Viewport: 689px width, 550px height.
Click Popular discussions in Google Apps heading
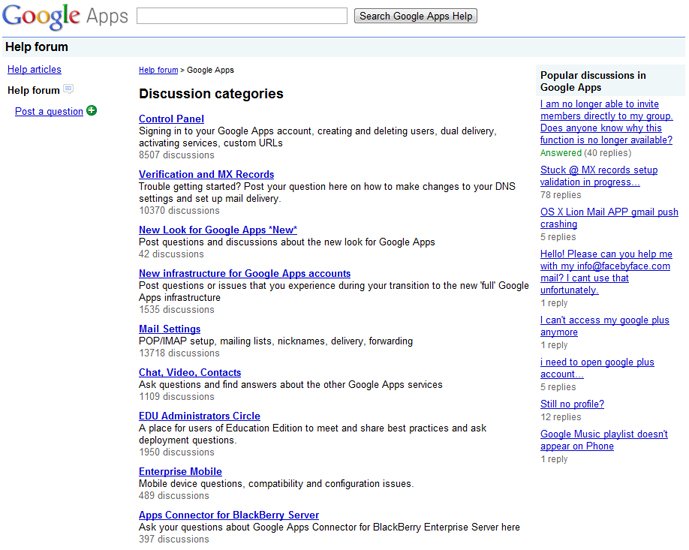(x=593, y=81)
